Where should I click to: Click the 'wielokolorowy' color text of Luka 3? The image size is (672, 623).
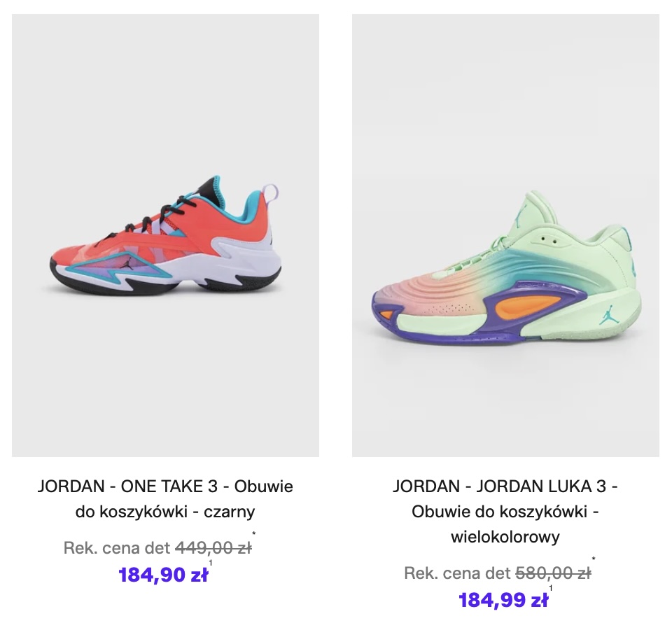[x=505, y=536]
